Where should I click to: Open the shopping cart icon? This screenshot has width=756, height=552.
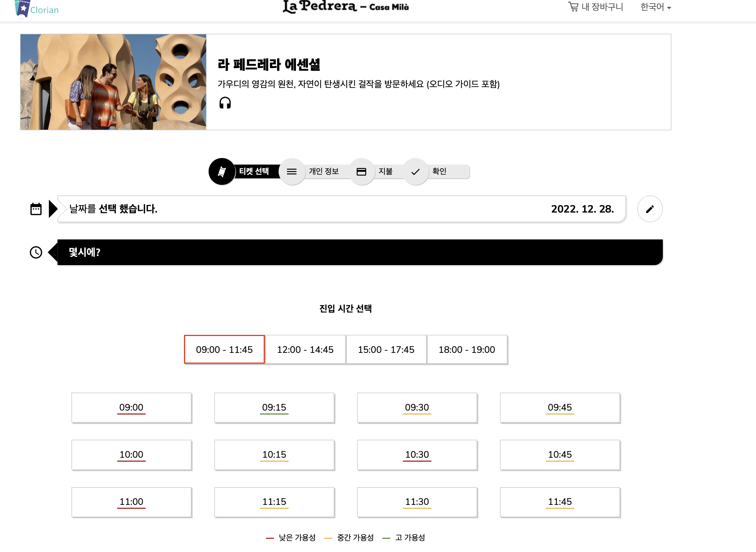pyautogui.click(x=573, y=7)
